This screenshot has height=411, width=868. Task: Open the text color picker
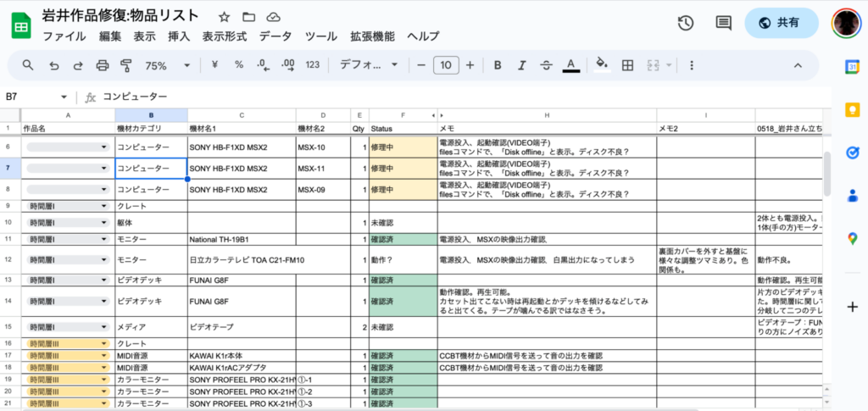tap(570, 65)
